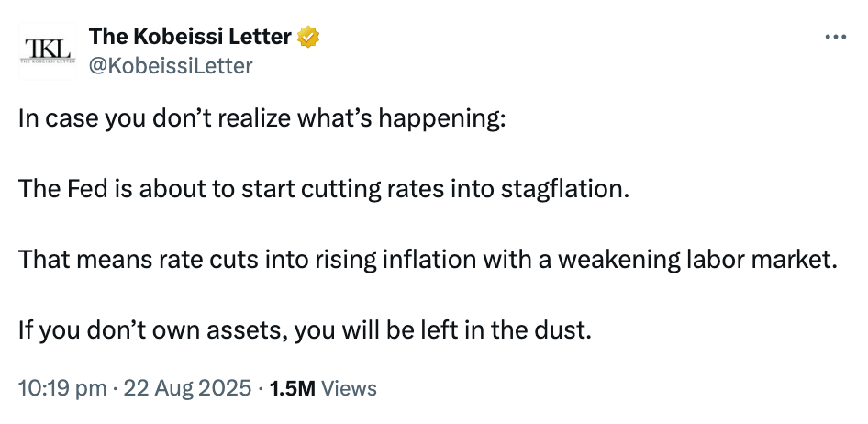Open The Kobeissi Letter display name
The image size is (868, 424).
click(190, 38)
